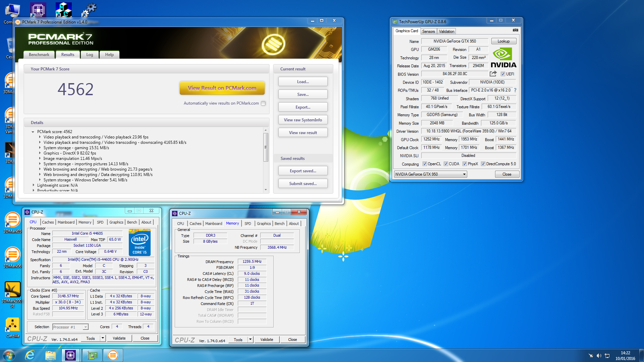This screenshot has width=644, height=362.
Task: Open the CPU-Z desktop icon at top
Action: (x=38, y=10)
